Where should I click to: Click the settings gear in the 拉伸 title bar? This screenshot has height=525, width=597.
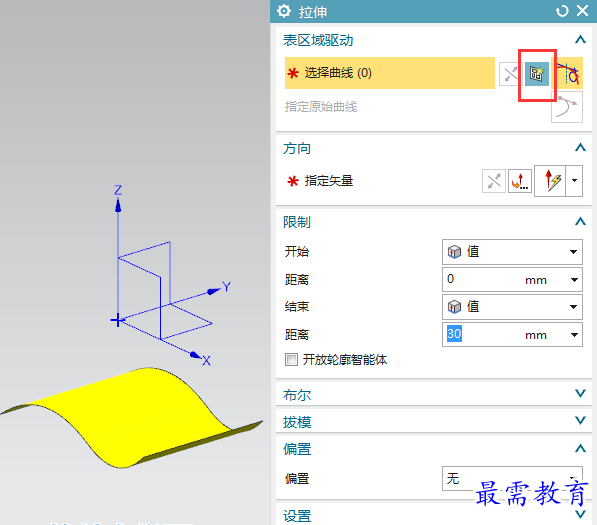(x=284, y=11)
